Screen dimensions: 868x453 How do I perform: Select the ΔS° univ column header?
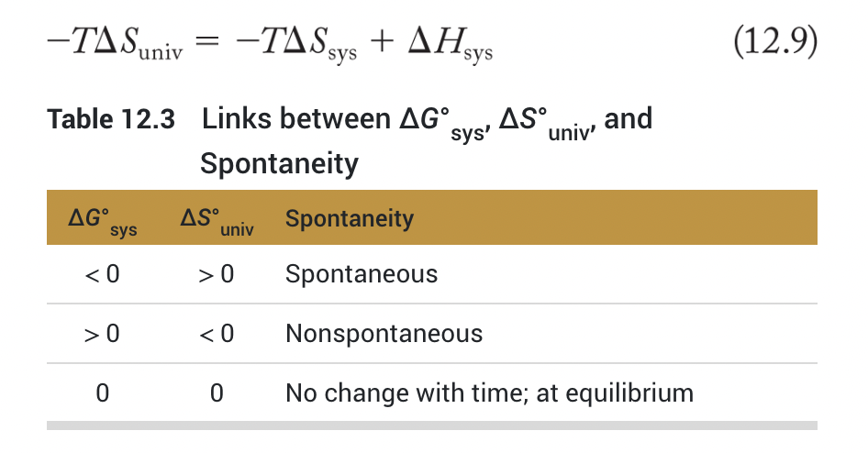click(216, 221)
